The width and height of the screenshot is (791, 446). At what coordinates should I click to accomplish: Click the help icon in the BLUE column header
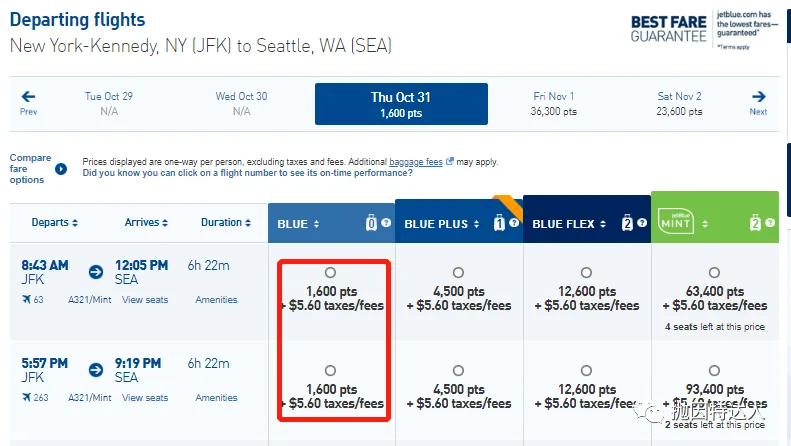[386, 222]
